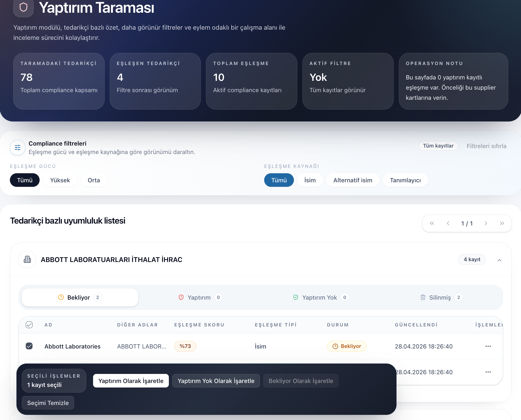Click Seçimi Temizle button
Image resolution: width=521 pixels, height=420 pixels.
click(48, 403)
